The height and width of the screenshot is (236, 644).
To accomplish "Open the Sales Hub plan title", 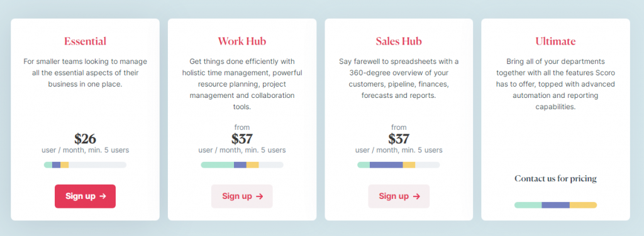I will click(399, 41).
